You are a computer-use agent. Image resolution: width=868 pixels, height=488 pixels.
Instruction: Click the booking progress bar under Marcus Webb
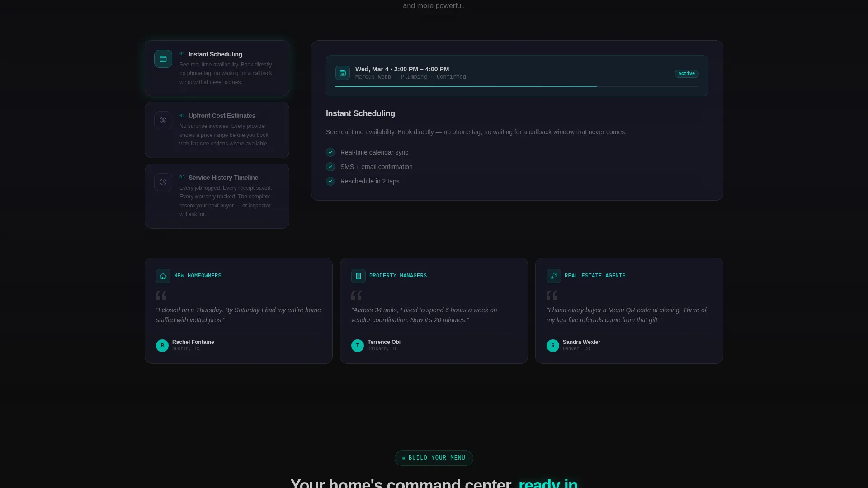point(517,86)
